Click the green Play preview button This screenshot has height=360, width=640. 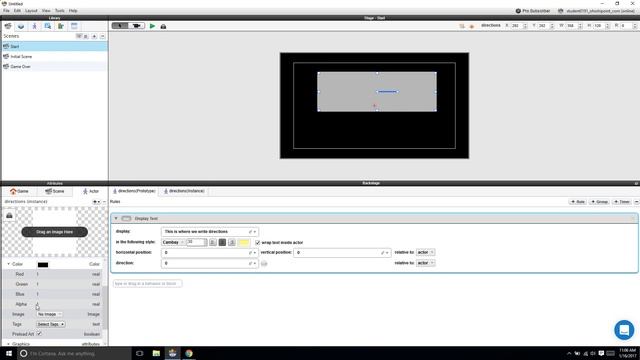pyautogui.click(x=152, y=26)
